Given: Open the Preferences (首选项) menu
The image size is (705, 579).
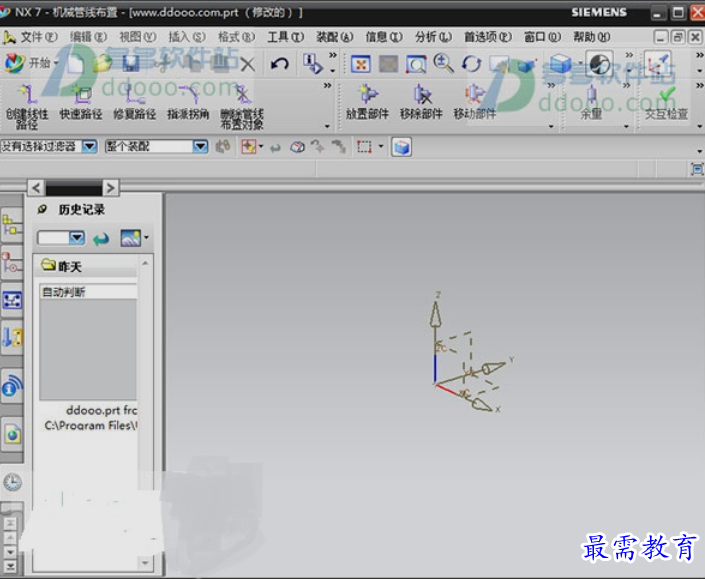Looking at the screenshot, I should [488, 37].
